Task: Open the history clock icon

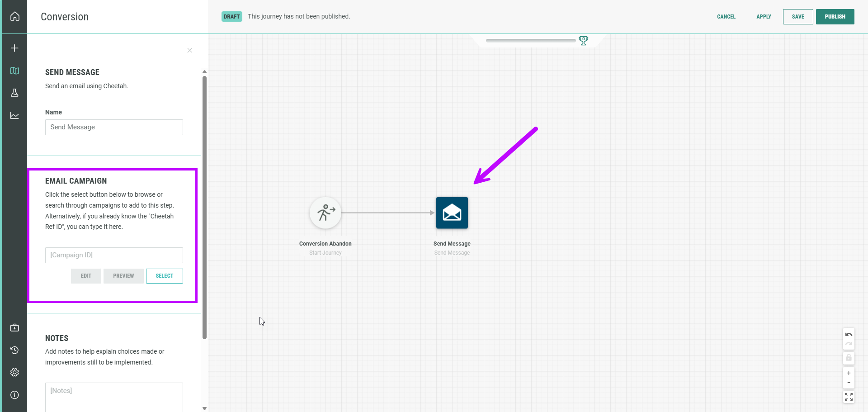Action: click(14, 350)
